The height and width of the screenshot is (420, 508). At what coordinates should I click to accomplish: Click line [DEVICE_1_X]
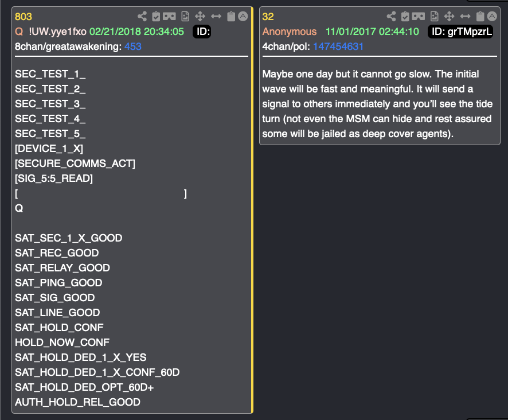49,149
